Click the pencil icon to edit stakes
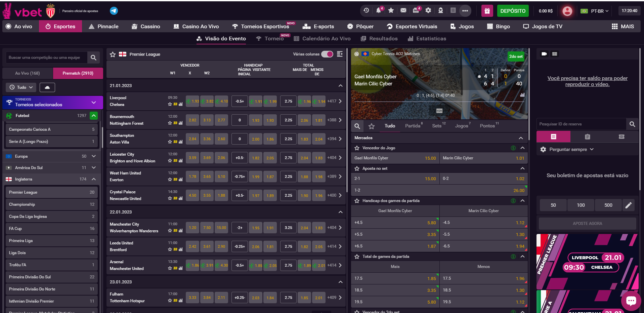 [x=628, y=205]
